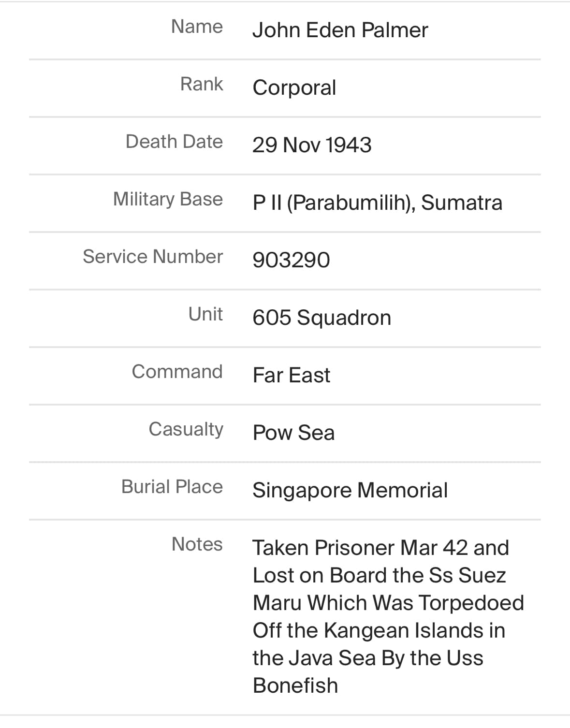This screenshot has width=570, height=728.
Task: Click the Service Number label
Action: click(153, 257)
